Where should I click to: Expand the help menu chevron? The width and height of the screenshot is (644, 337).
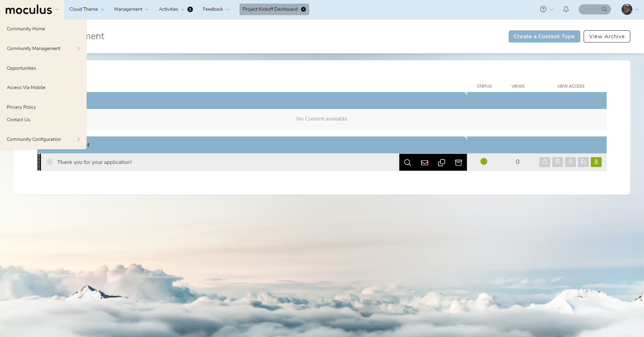[x=551, y=9]
